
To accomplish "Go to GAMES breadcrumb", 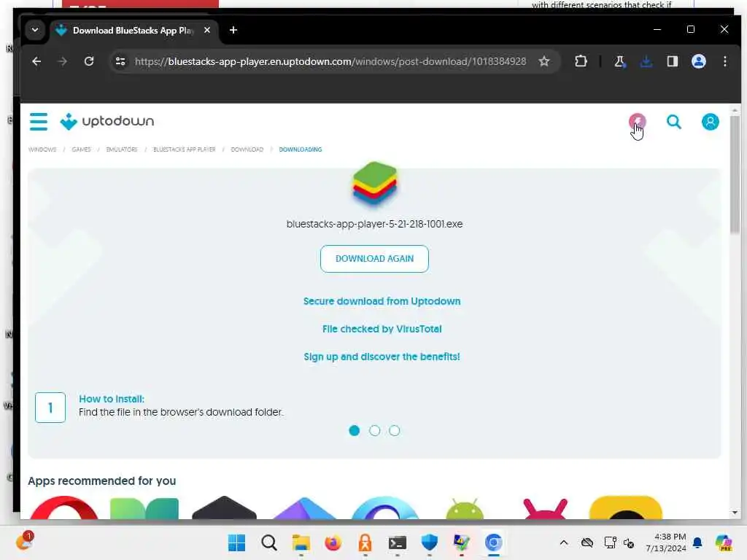I will tap(81, 149).
